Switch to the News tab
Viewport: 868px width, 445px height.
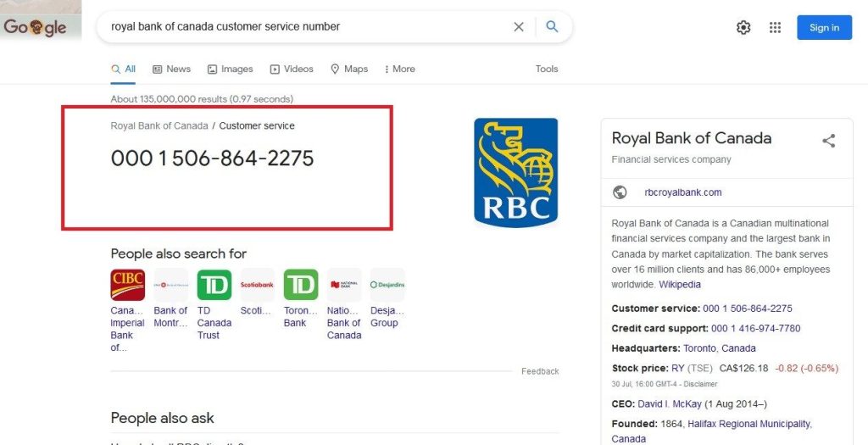(171, 70)
